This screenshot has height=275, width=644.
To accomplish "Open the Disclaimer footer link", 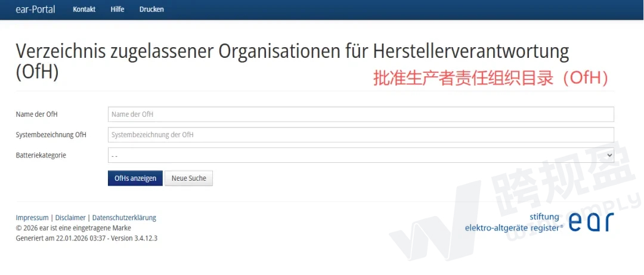I will tap(70, 218).
